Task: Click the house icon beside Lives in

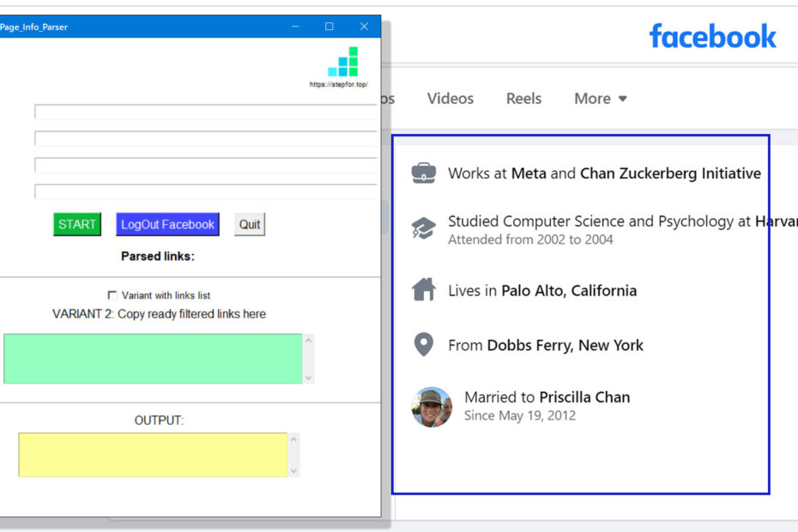Action: (423, 290)
